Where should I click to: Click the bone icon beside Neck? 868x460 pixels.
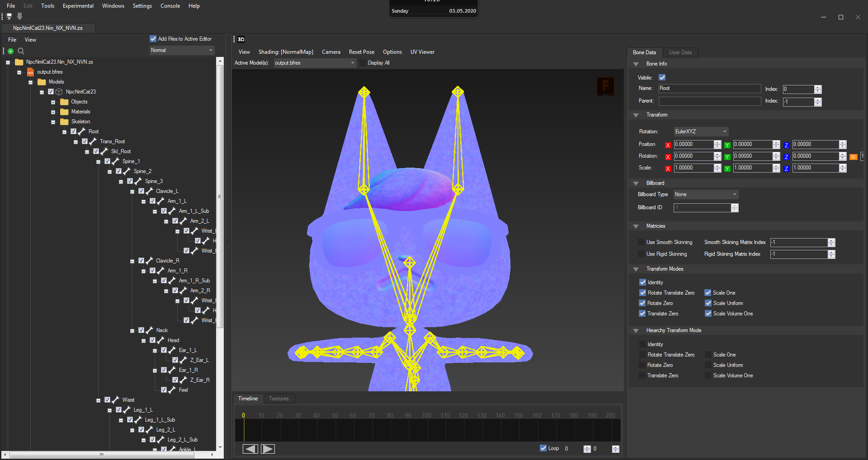[149, 330]
